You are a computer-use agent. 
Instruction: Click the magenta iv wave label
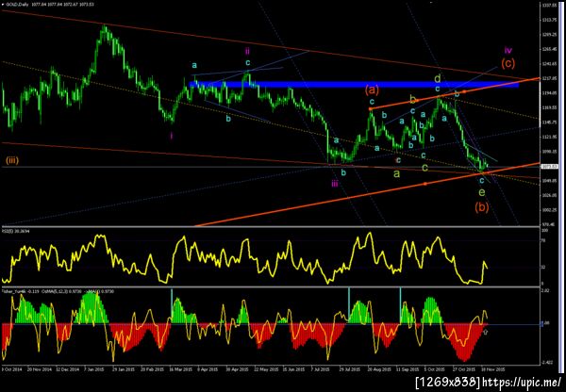point(508,50)
